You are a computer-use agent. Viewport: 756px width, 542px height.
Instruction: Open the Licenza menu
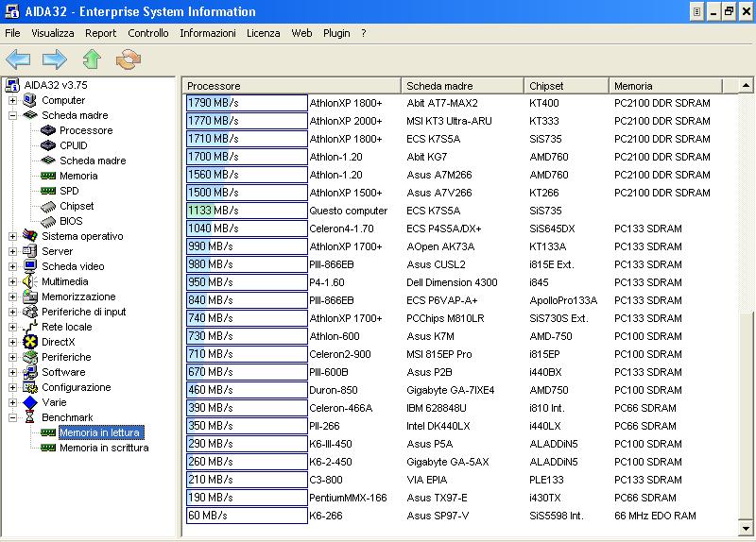[264, 33]
